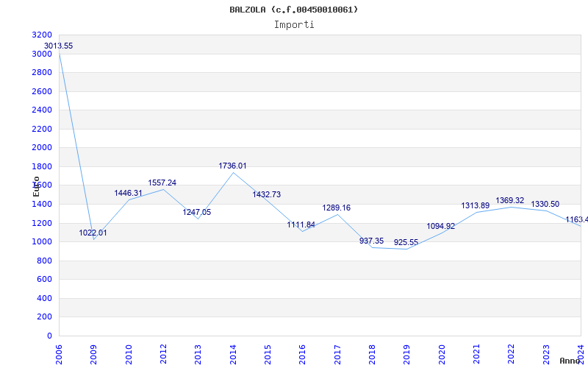Select data label 1094.92

click(x=440, y=227)
